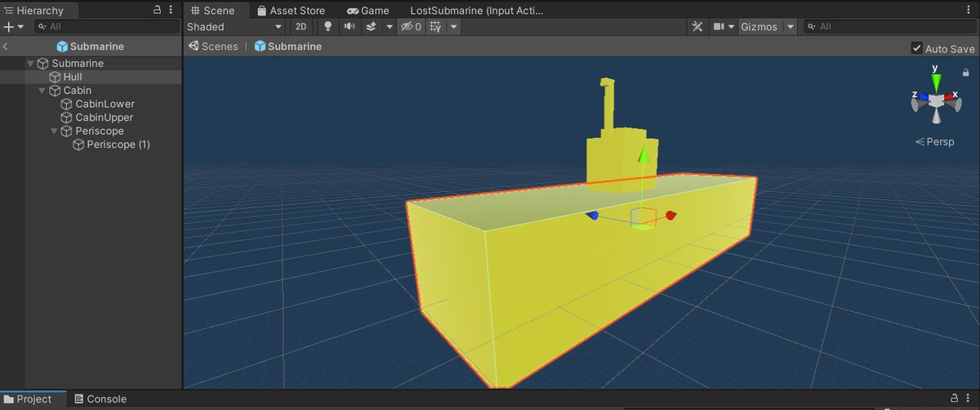Open the LostSubmarine Input Actions tab
This screenshot has width=980, height=410.
coord(476,11)
